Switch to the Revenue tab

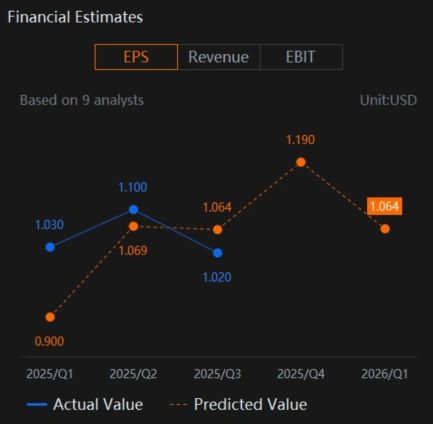[219, 57]
